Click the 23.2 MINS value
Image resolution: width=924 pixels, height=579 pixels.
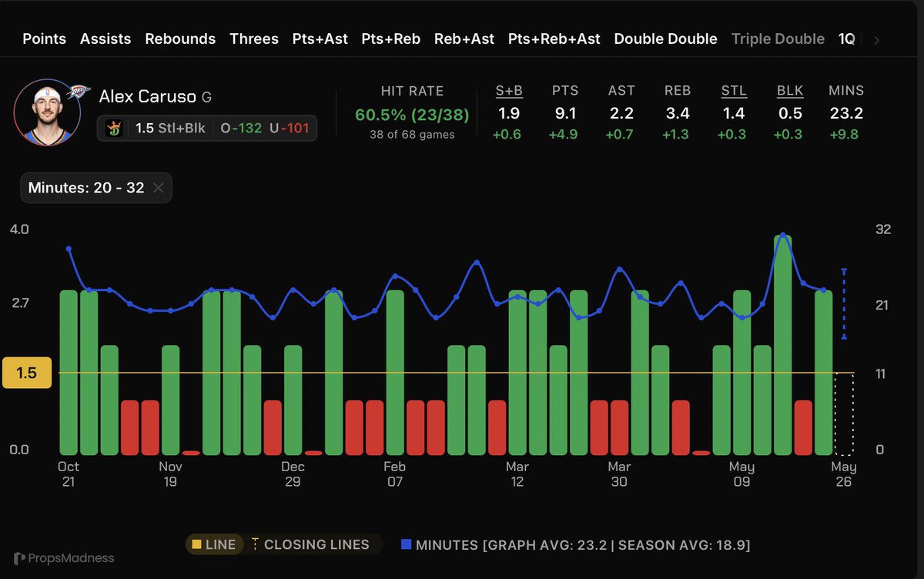pos(846,114)
